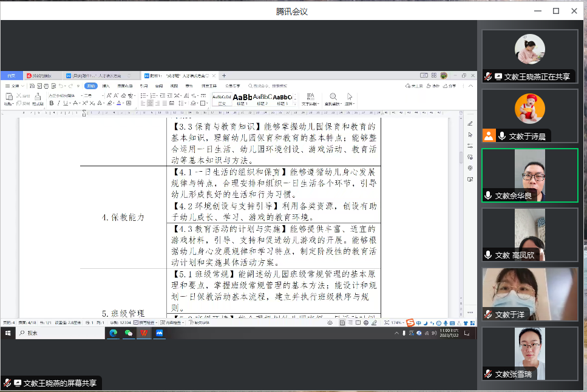Toggle bold formatting in the ribbon
587x392 pixels.
click(51, 102)
